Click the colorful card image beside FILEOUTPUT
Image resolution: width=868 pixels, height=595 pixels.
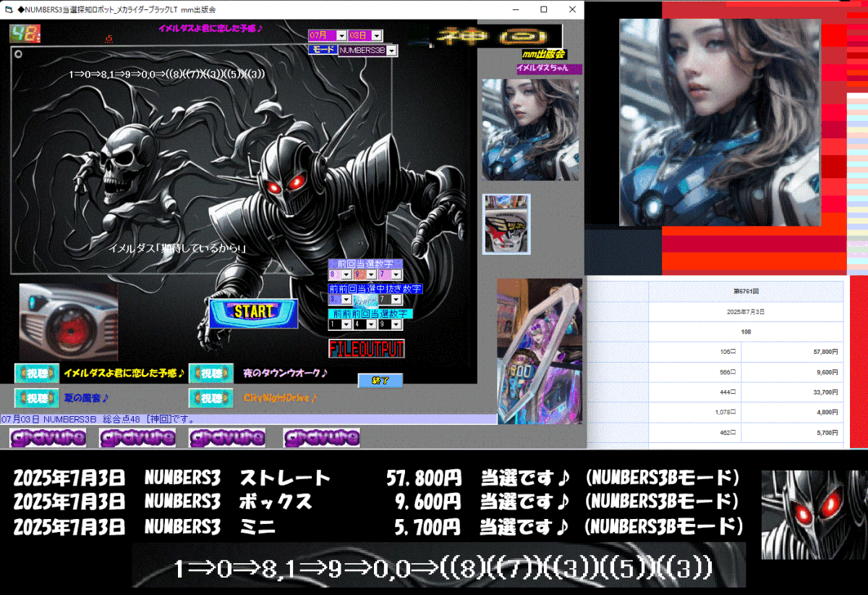(540, 350)
